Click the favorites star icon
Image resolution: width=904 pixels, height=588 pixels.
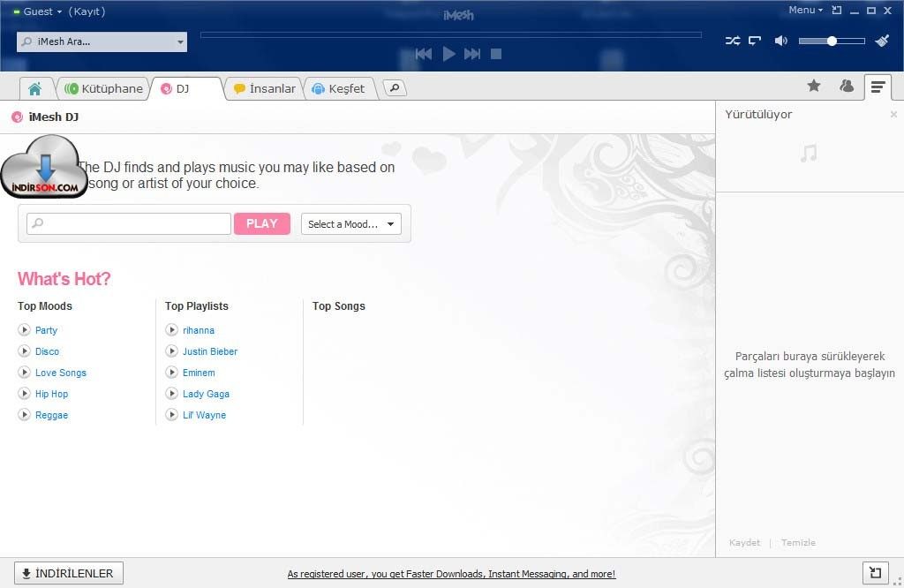[813, 86]
